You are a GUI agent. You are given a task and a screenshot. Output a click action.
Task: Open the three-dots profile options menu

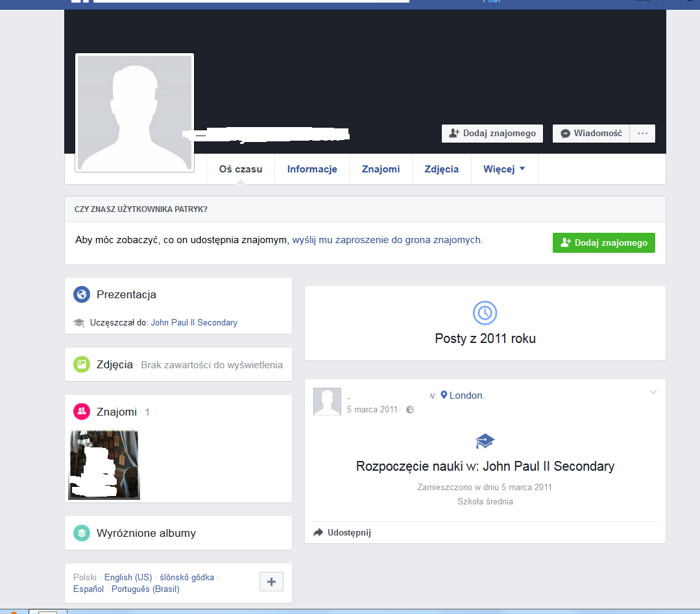[642, 134]
